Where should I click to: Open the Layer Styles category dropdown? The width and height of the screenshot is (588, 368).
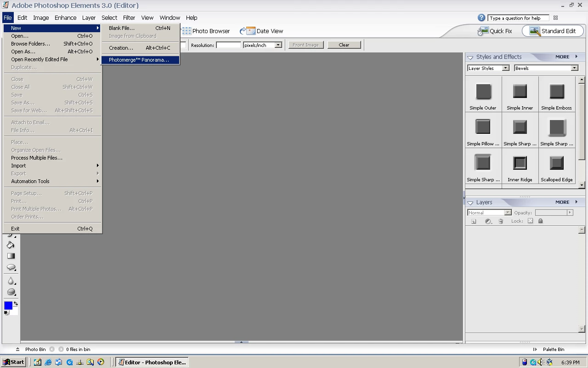tap(488, 68)
